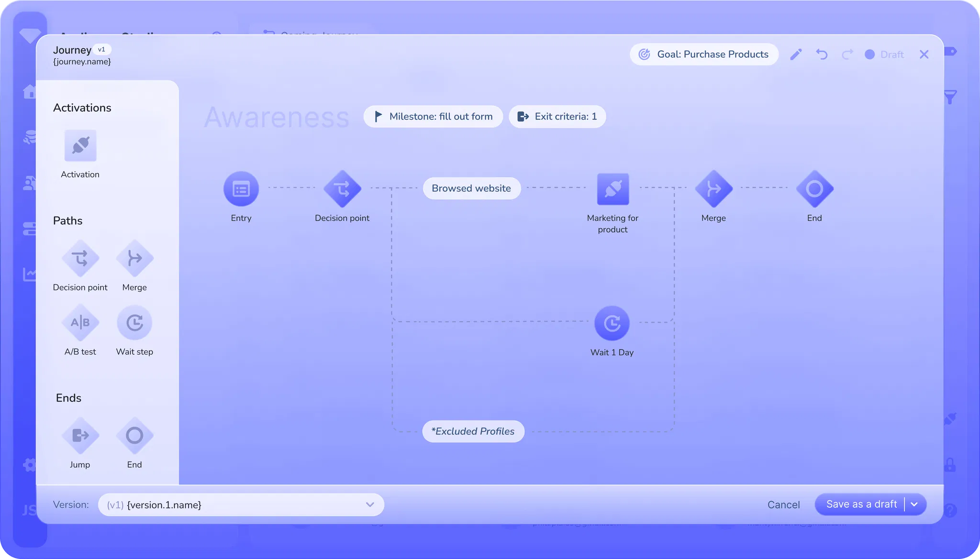The image size is (980, 559).
Task: Open the Version dropdown selector
Action: click(241, 504)
